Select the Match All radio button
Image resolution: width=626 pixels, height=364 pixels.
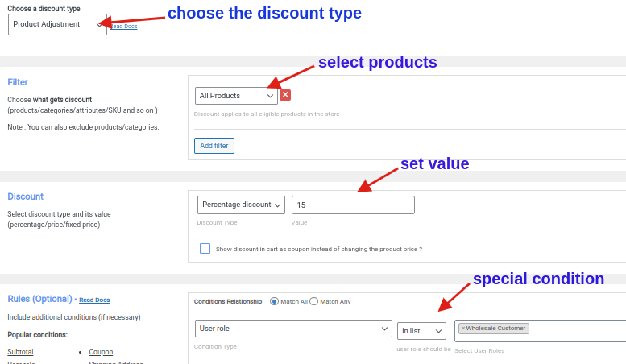[x=275, y=301]
